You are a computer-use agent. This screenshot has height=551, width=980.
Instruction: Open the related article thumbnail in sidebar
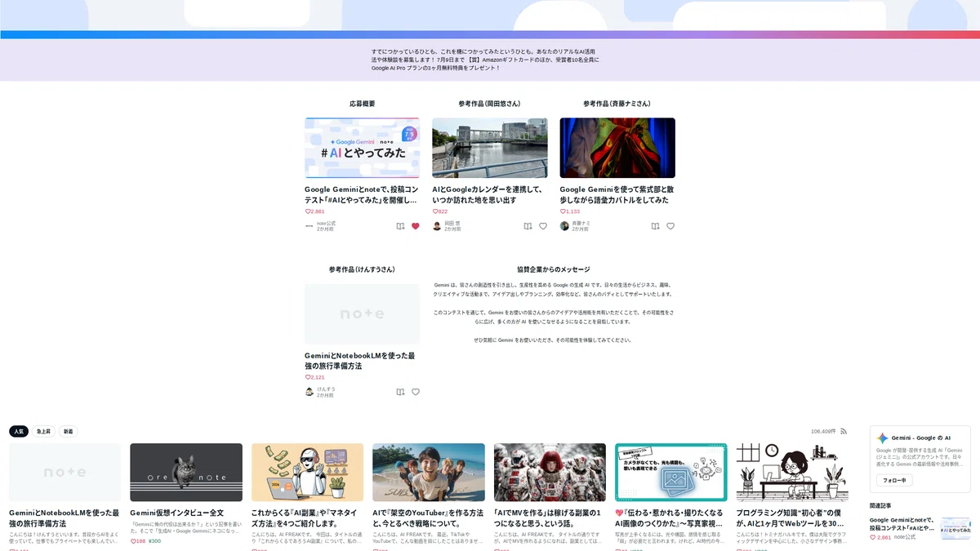click(x=955, y=528)
